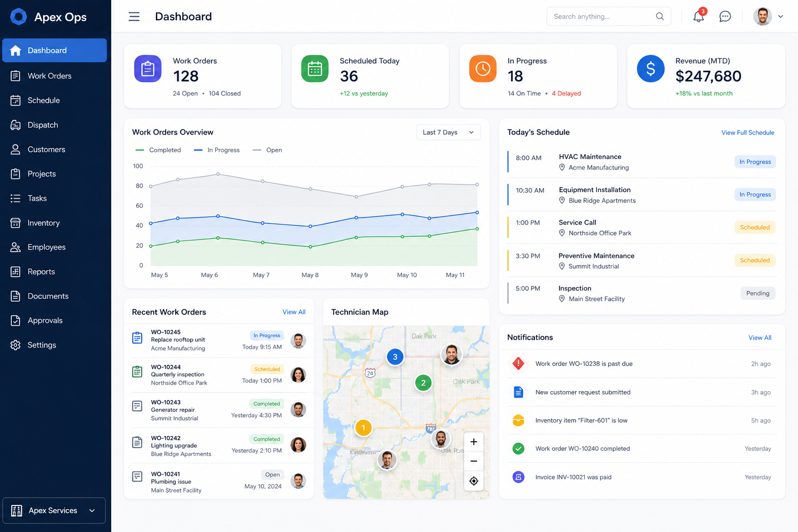Open Settings in the sidebar
798x532 pixels.
(55, 345)
